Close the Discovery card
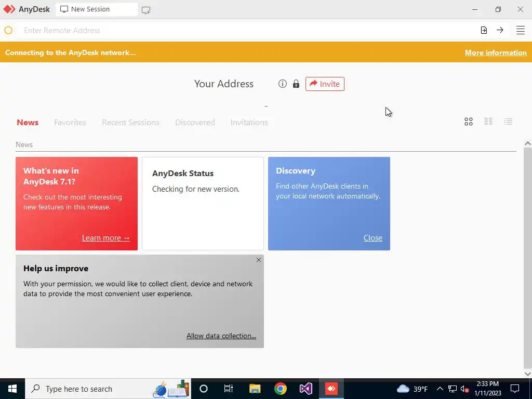532x399 pixels. [x=373, y=238]
